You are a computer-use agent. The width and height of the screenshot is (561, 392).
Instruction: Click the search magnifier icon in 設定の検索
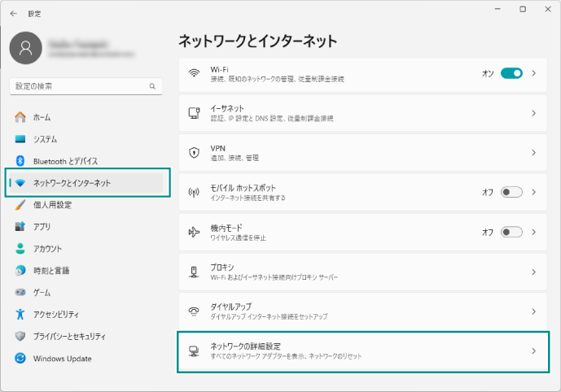pos(152,85)
